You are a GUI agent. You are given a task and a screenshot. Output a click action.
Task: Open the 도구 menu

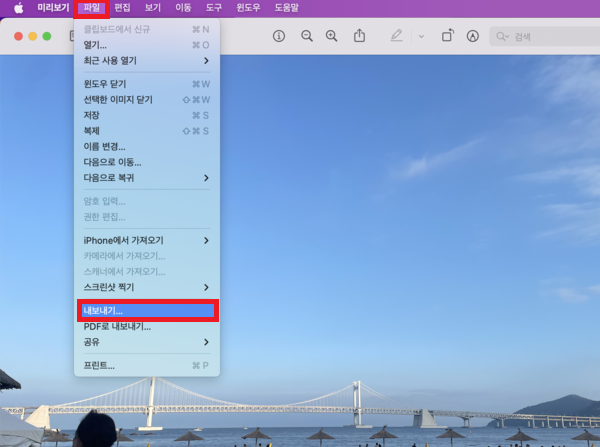pyautogui.click(x=214, y=8)
